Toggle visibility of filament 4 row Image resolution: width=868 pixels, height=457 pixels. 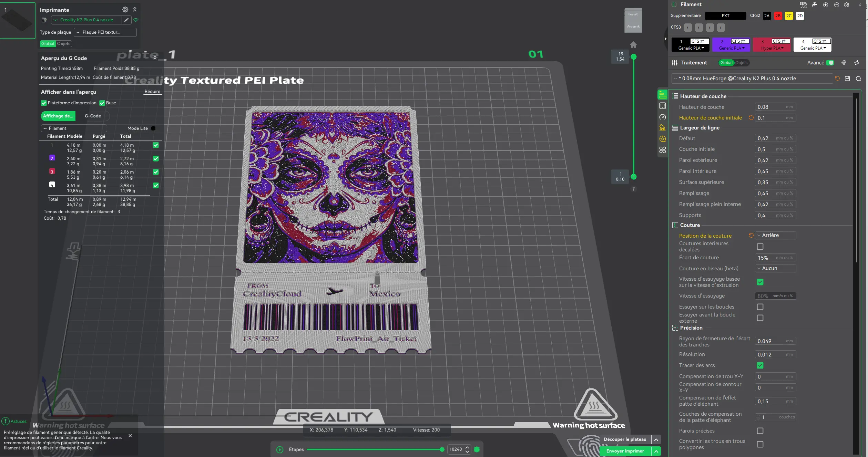pyautogui.click(x=156, y=186)
